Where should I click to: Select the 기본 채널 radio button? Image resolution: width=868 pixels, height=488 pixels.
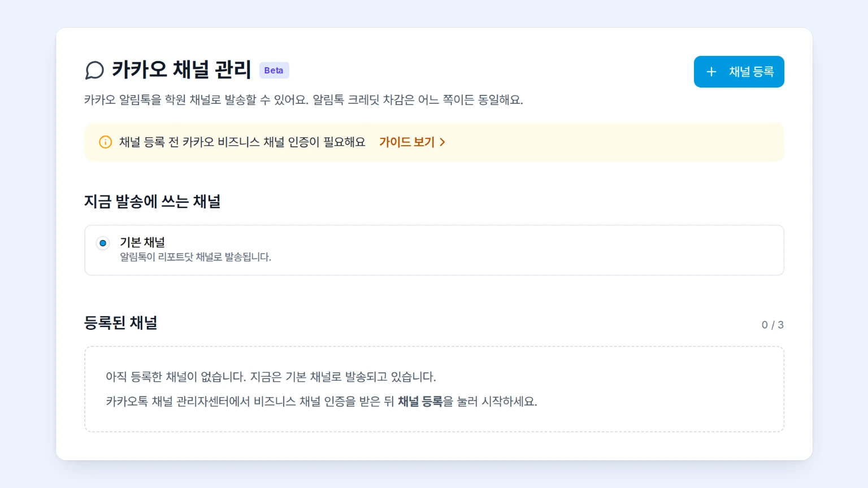(103, 243)
